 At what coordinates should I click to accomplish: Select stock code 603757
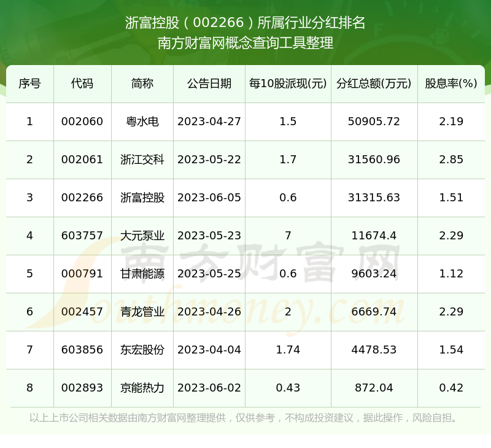(82, 236)
